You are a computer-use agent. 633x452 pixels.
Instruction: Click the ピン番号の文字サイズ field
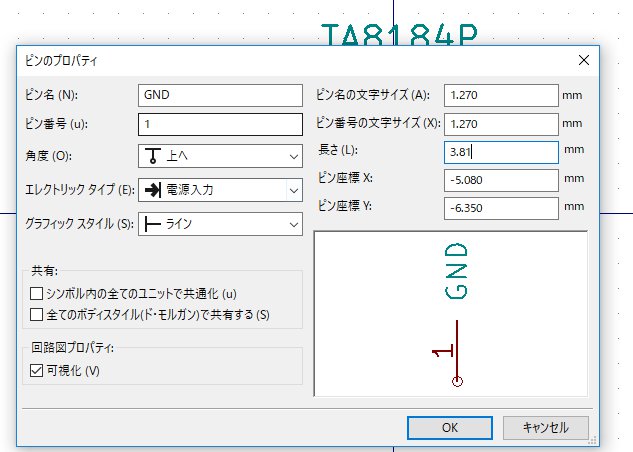tap(501, 124)
